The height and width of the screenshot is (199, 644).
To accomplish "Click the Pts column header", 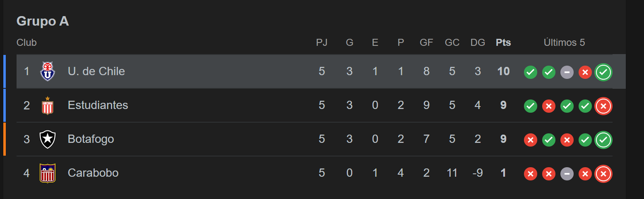I will (x=503, y=43).
